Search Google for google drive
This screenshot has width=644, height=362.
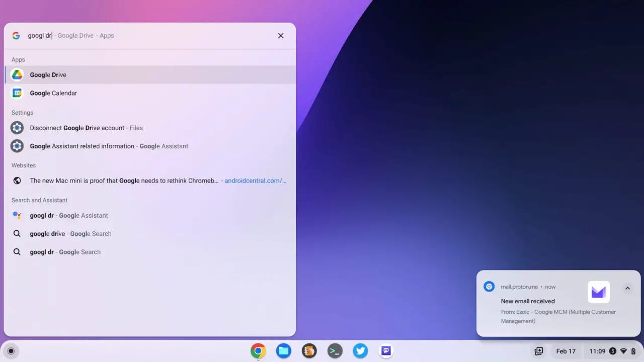[x=150, y=234]
